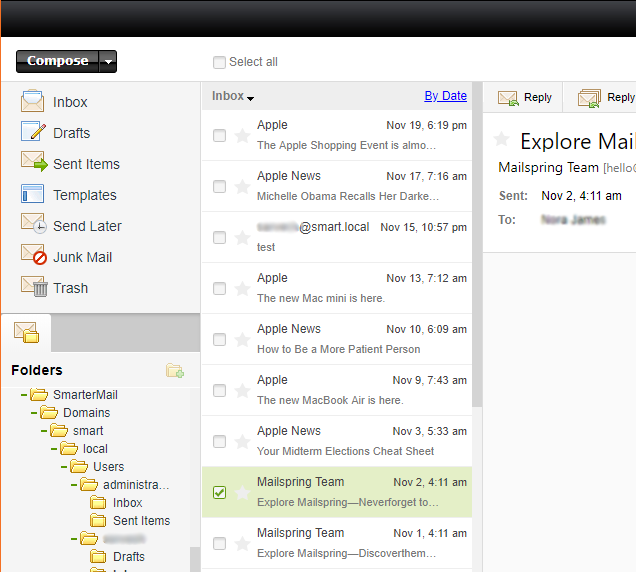Select the Drafts folder in tree
Screen dimensions: 636x572
129,557
